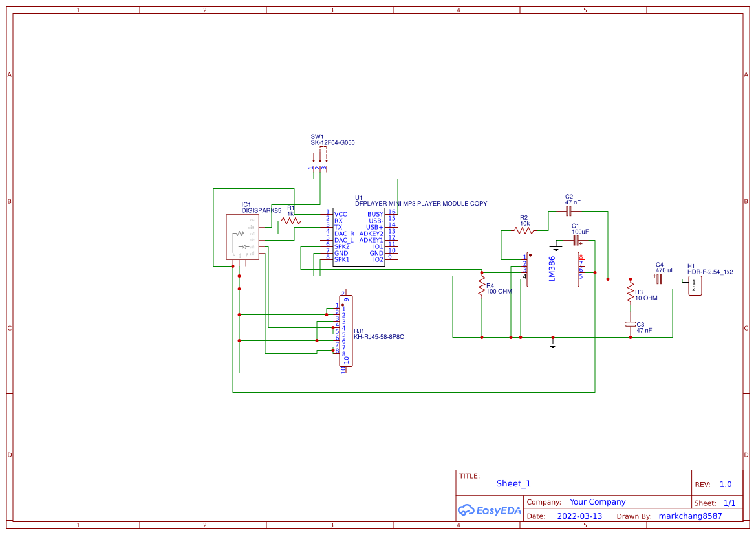Select the HDR-F-2.54_1x2 header H1
The width and height of the screenshot is (756, 535).
pyautogui.click(x=695, y=285)
